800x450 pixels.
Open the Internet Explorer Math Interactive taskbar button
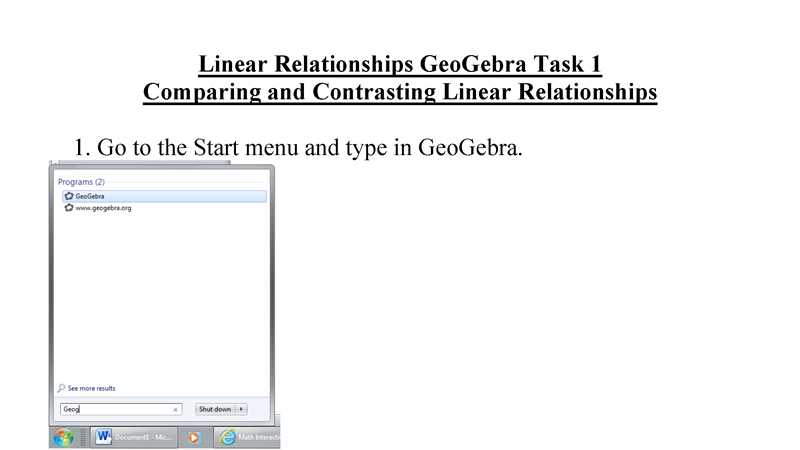tap(248, 437)
